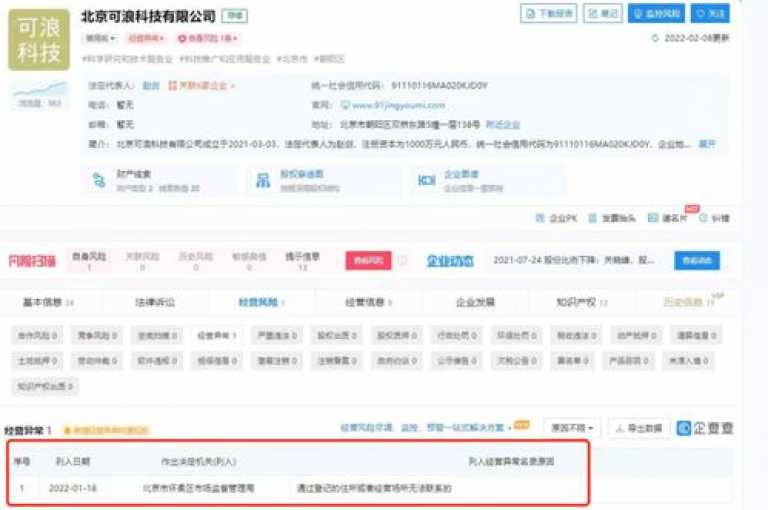This screenshot has height=510, width=768.
Task: Select the 土地抵押 0 filter tag
Action: click(x=37, y=361)
